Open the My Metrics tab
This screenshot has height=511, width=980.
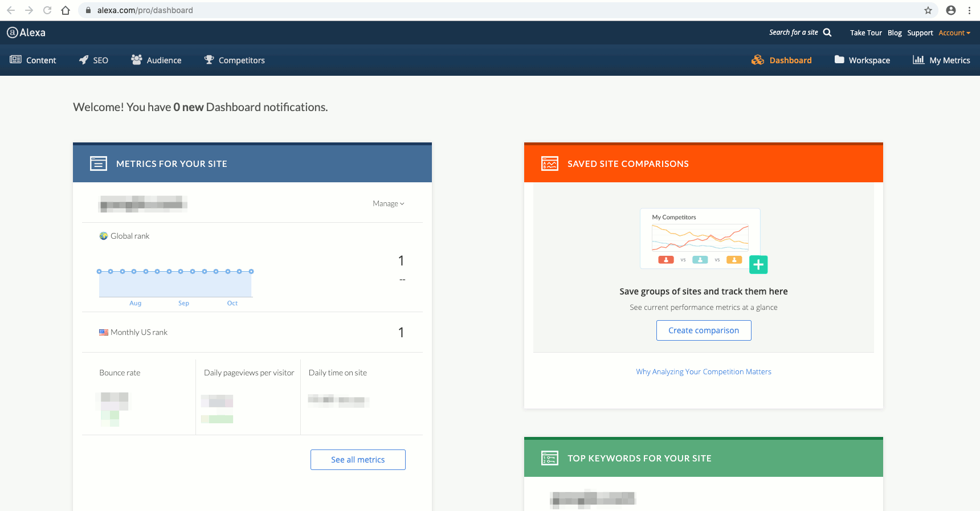(941, 60)
